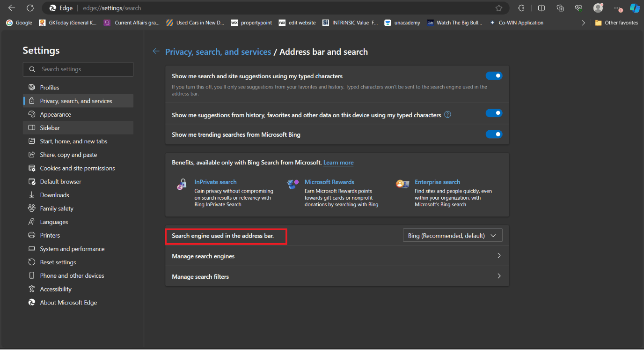This screenshot has height=350, width=644.
Task: Open the unacademy bookmark
Action: coord(402,22)
